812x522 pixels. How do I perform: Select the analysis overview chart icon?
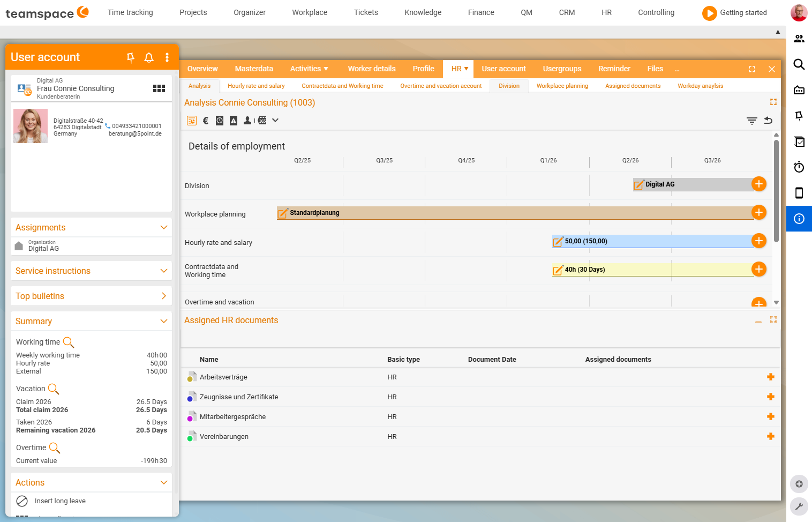[x=192, y=121]
